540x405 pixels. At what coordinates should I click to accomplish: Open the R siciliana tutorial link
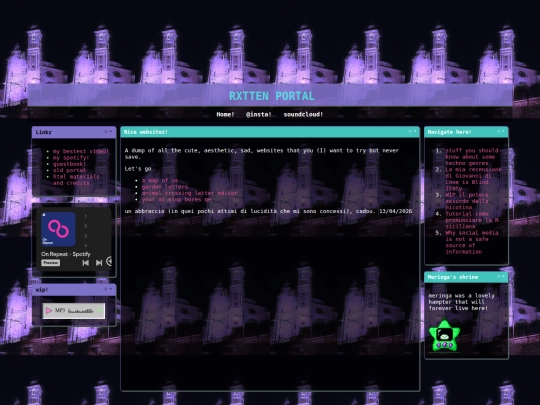point(472,220)
